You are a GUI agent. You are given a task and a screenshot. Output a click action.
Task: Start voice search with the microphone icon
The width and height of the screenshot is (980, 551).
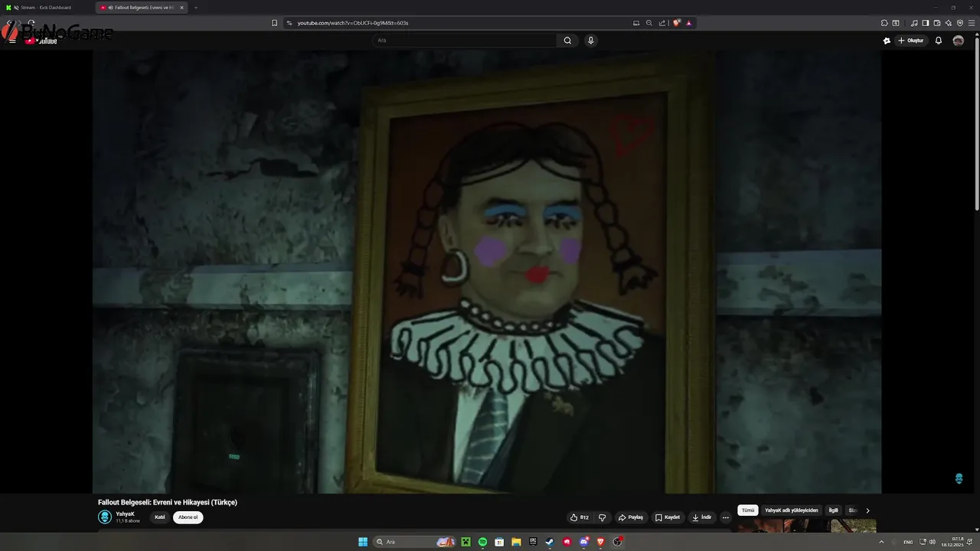click(x=590, y=41)
